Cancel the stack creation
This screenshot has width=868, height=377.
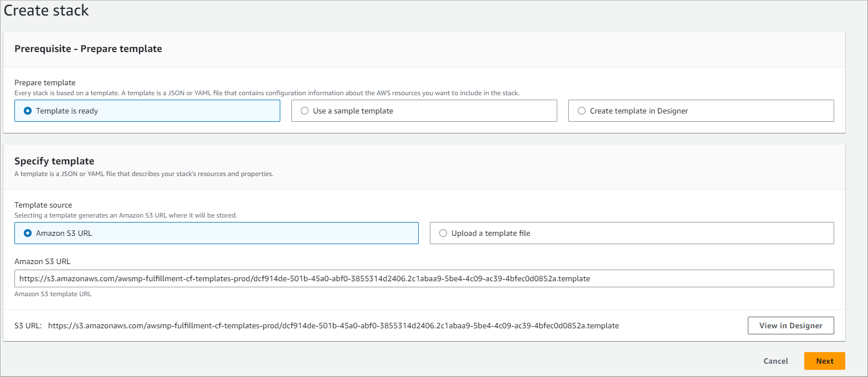tap(775, 361)
